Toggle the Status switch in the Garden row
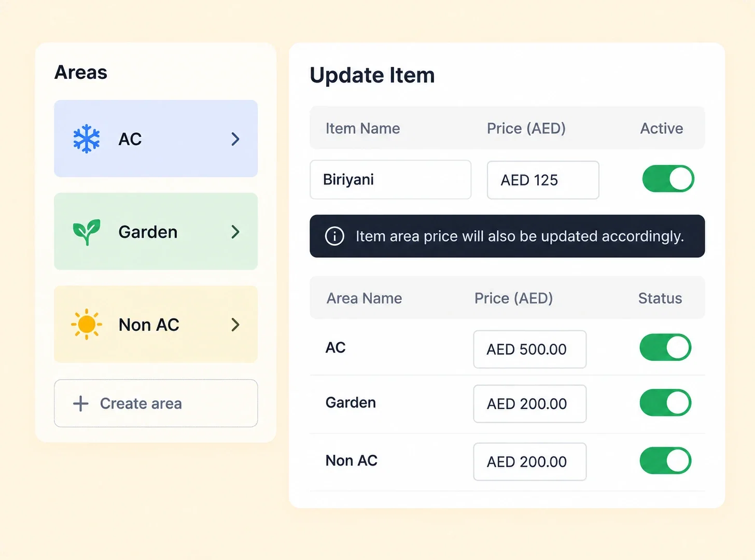 point(665,403)
